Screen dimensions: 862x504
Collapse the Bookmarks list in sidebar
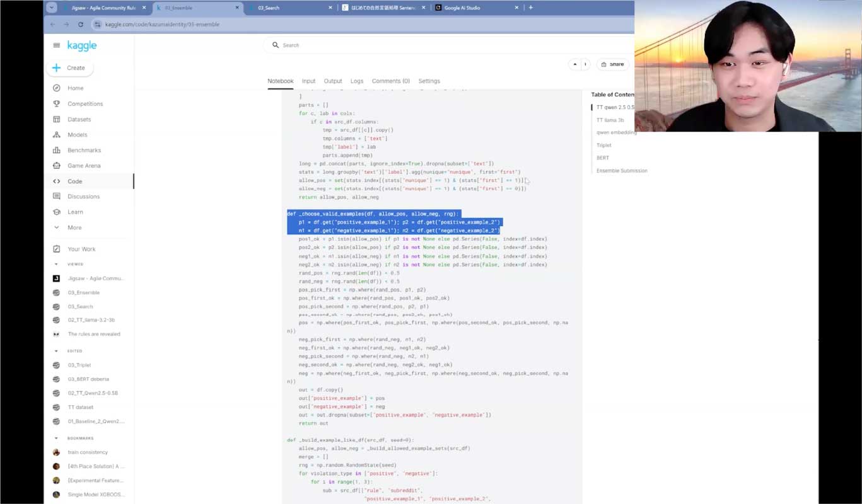56,438
